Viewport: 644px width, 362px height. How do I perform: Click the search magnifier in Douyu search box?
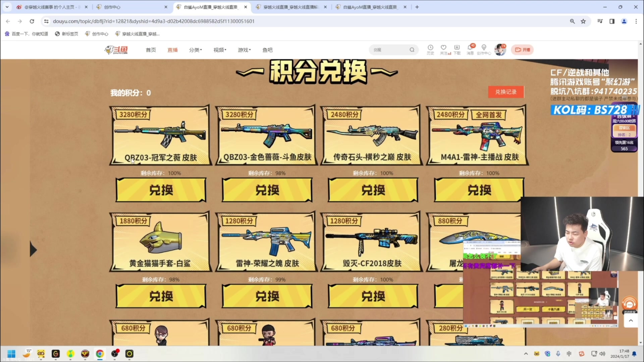pyautogui.click(x=412, y=50)
